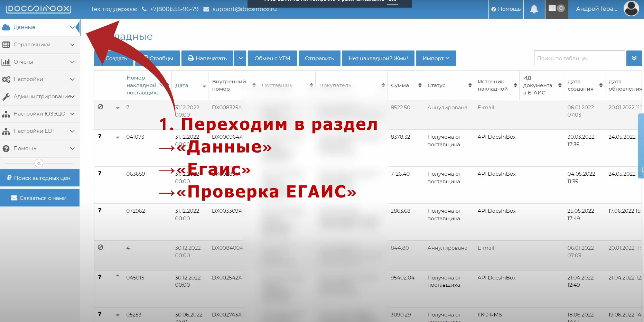Open the cart counter icon in header
The height and width of the screenshot is (322, 644).
coord(556,9)
